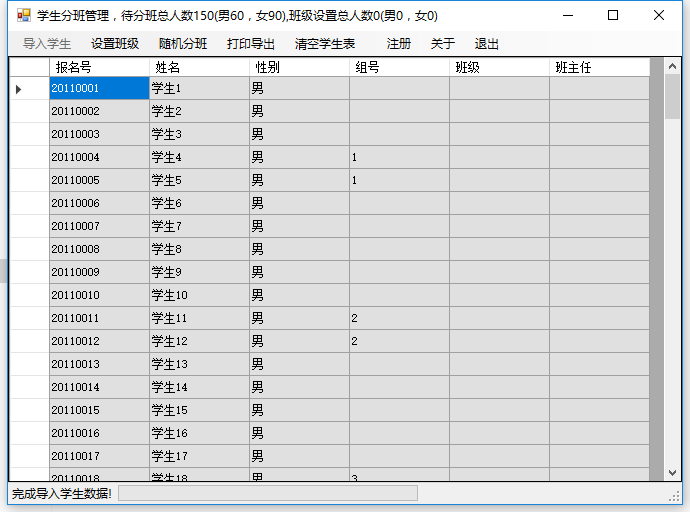The image size is (690, 512).
Task: Select cell 20110004
Action: click(99, 157)
